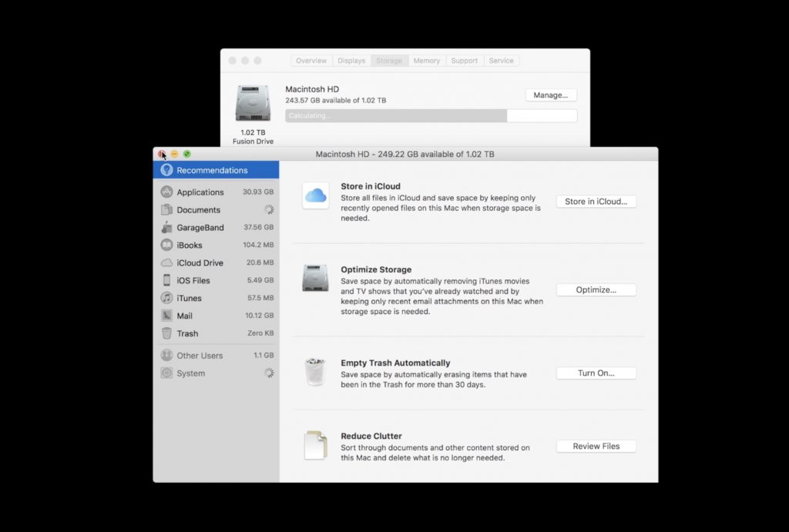Click the iOS Files phone icon
The width and height of the screenshot is (789, 532).
click(x=166, y=280)
